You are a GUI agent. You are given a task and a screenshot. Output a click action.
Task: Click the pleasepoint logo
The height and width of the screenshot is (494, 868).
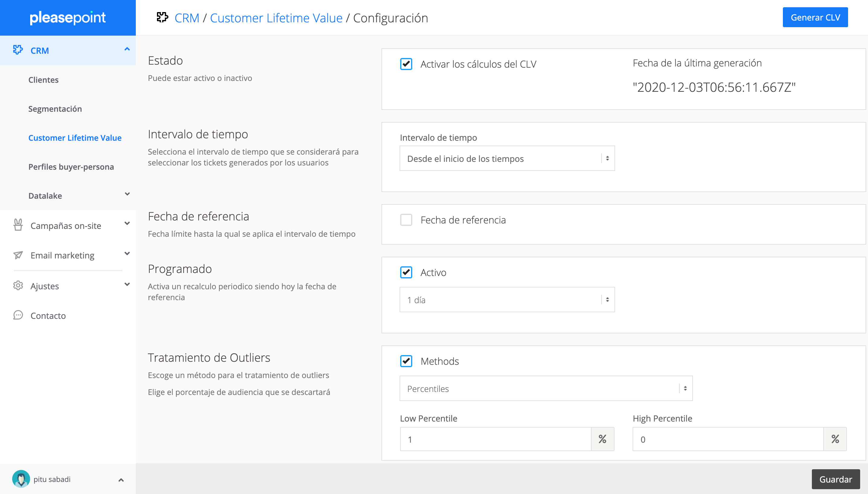point(68,17)
